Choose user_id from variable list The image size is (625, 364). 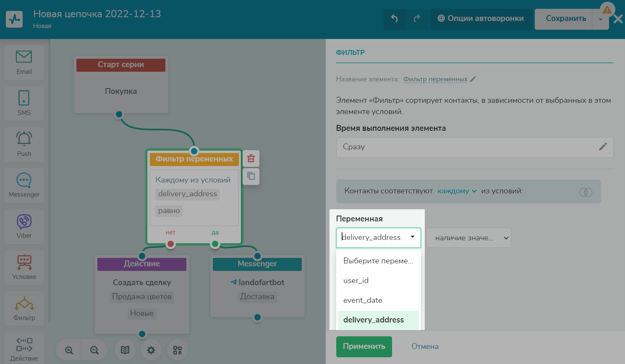click(x=378, y=281)
